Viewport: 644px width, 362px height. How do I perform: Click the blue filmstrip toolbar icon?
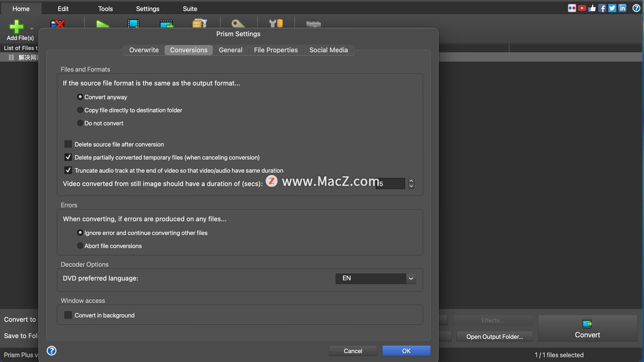pyautogui.click(x=133, y=23)
